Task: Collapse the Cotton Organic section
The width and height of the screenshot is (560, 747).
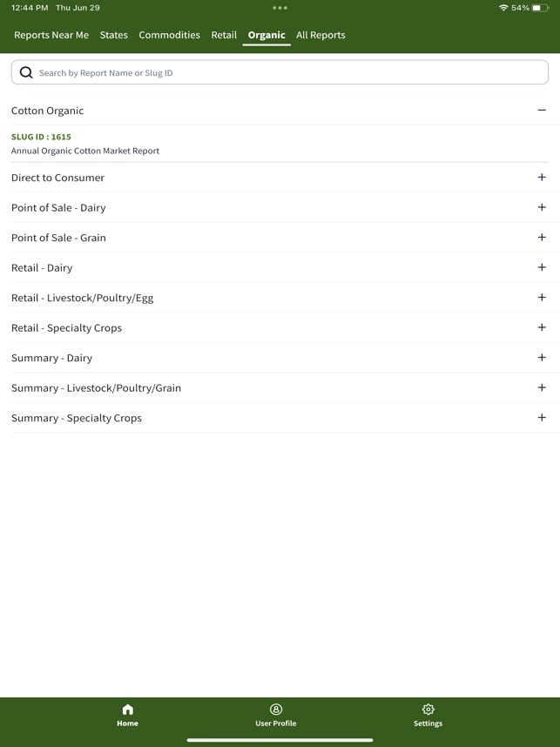Action: pos(542,111)
